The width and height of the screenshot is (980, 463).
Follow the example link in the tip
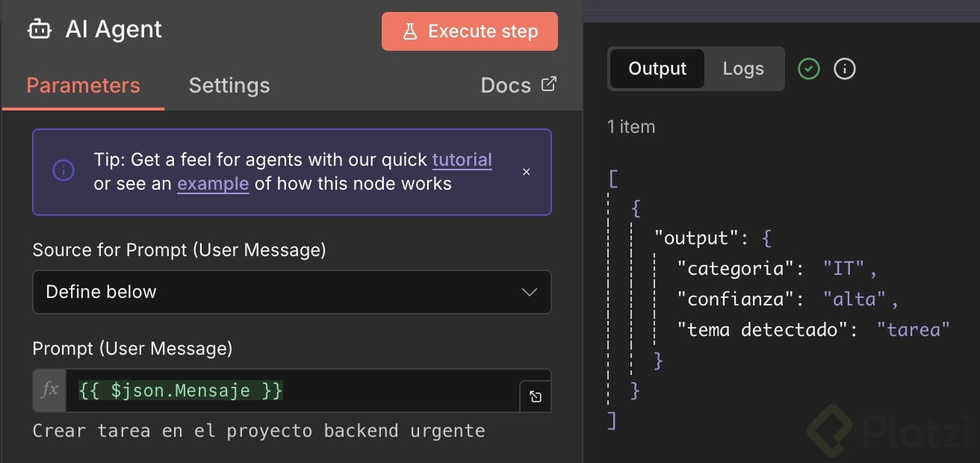213,184
